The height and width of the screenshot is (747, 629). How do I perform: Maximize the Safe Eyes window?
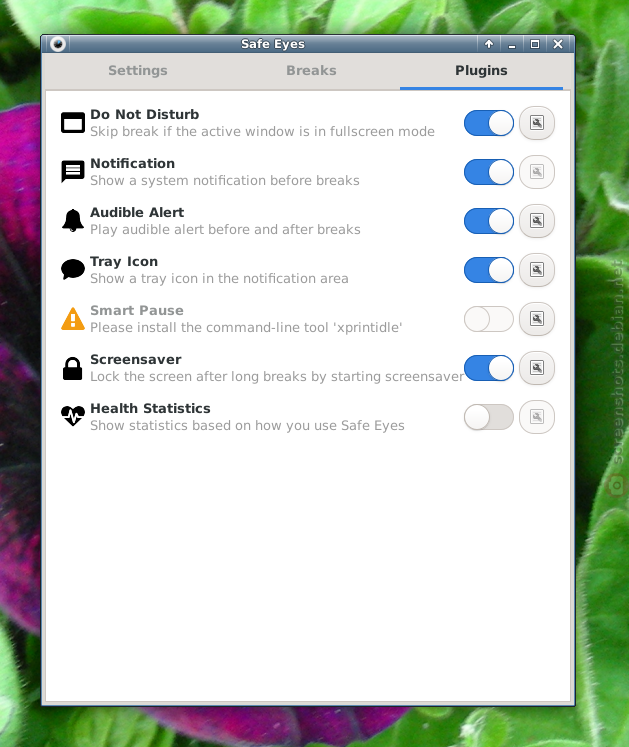(535, 44)
